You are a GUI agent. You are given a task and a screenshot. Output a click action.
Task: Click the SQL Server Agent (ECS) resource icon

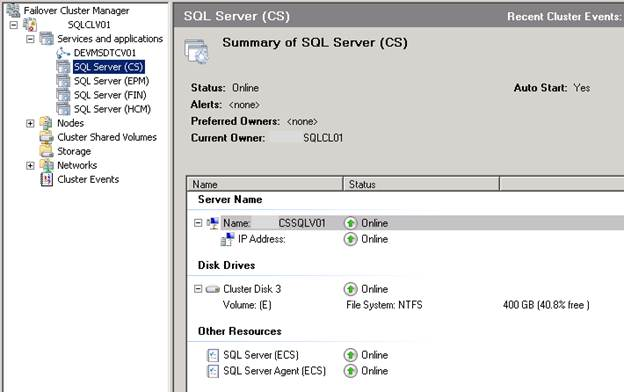point(213,371)
